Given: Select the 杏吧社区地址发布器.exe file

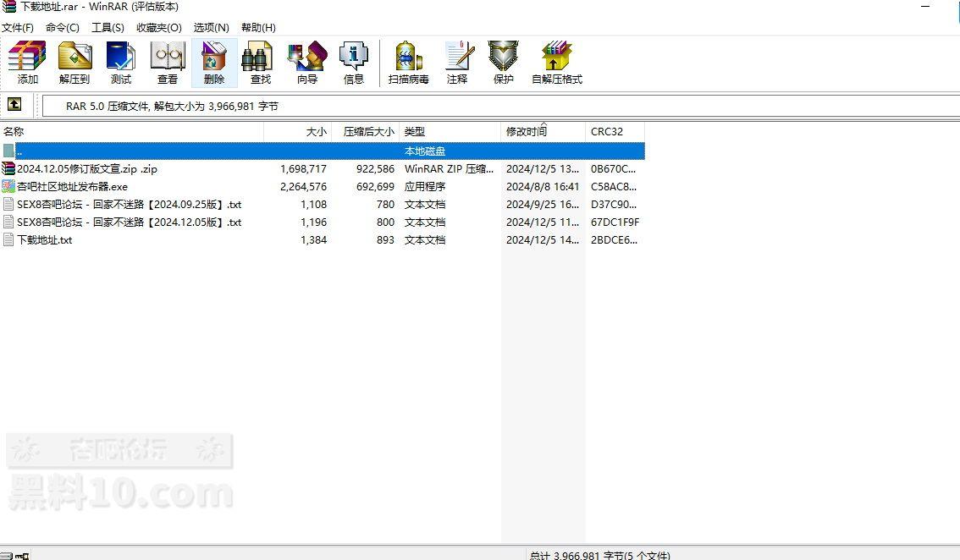Looking at the screenshot, I should click(72, 187).
